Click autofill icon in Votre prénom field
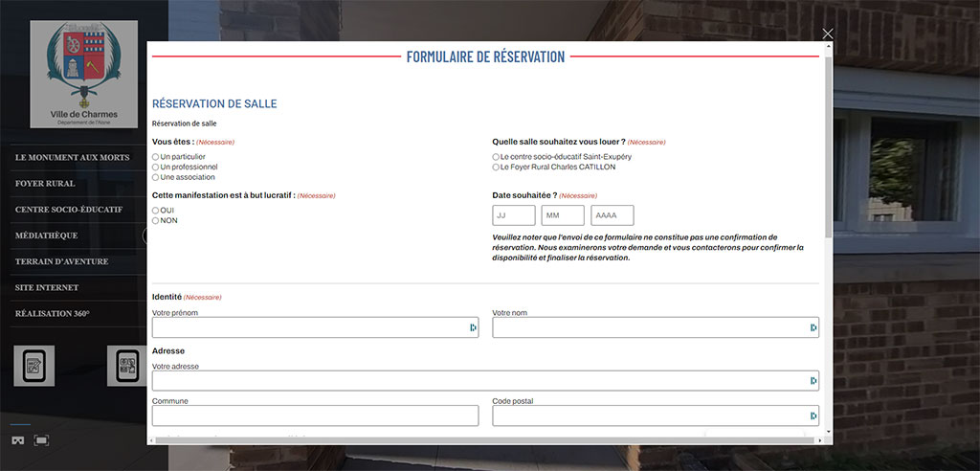 472,327
